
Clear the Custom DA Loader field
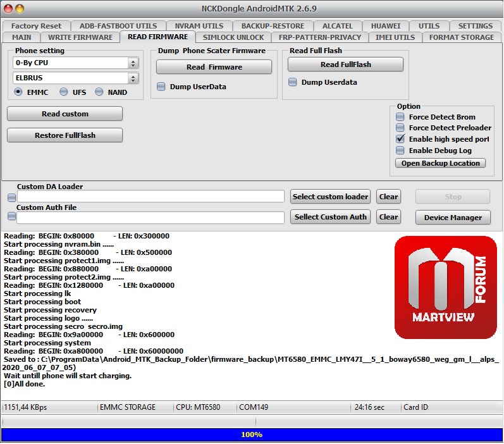[x=388, y=197]
